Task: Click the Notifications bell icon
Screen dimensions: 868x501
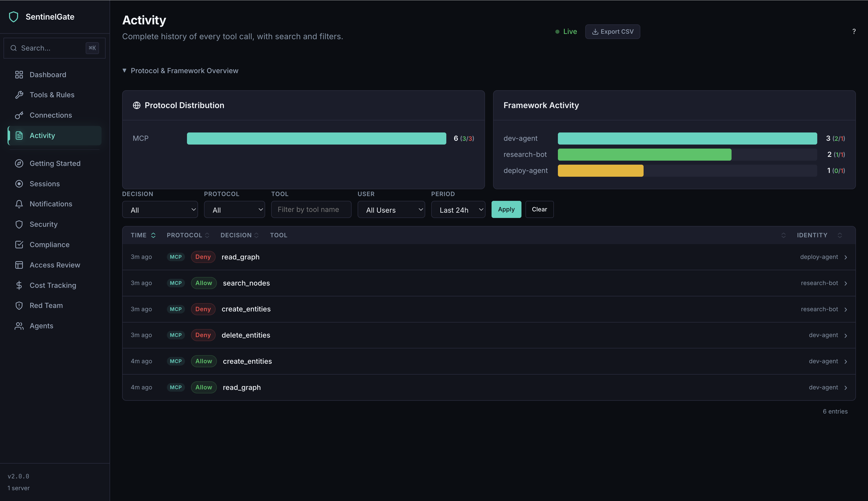Action: [x=19, y=204]
